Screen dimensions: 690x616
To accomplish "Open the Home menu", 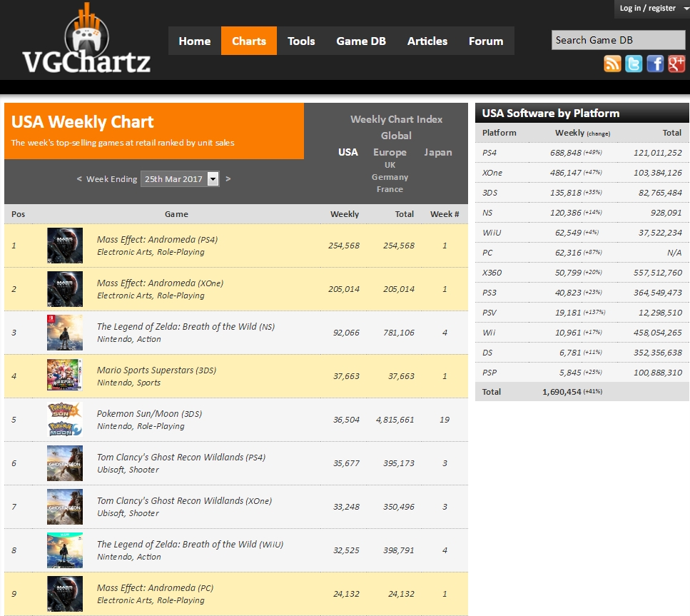I will (x=195, y=41).
